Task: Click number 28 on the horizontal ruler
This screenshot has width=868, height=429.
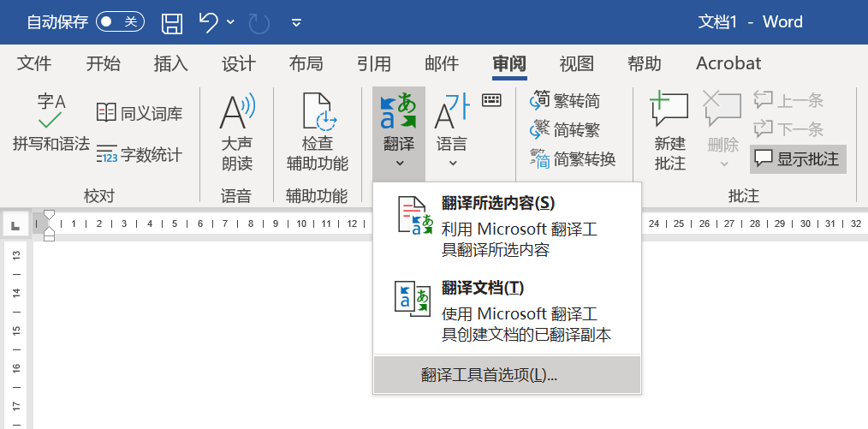Action: click(x=754, y=223)
